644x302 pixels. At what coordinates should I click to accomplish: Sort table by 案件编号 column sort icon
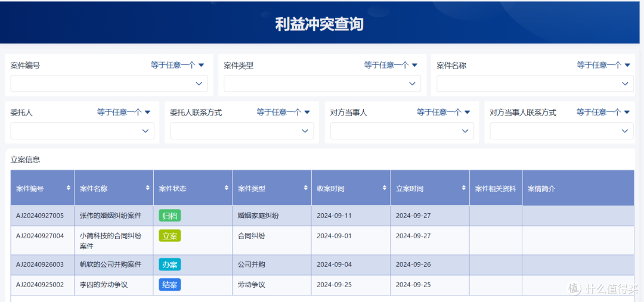pyautogui.click(x=68, y=188)
